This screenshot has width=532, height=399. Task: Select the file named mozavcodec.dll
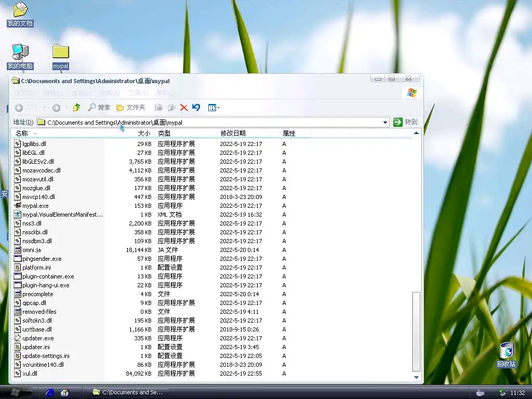click(x=42, y=170)
